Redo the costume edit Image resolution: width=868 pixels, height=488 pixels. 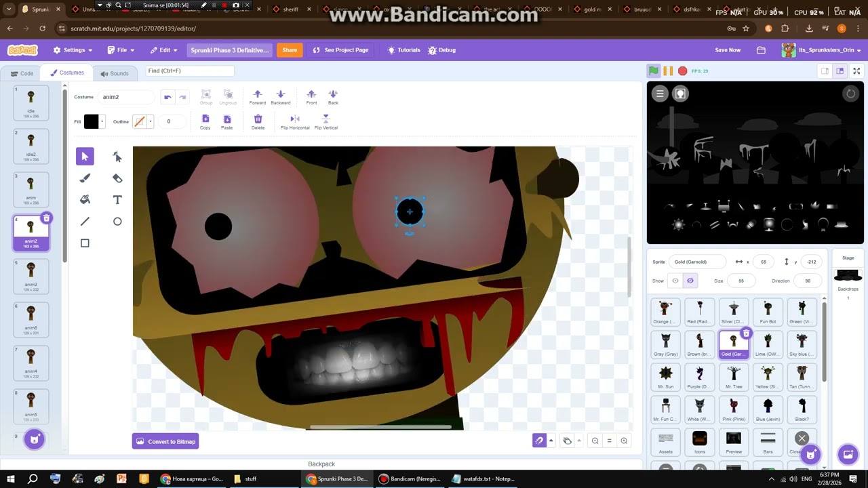(x=182, y=97)
